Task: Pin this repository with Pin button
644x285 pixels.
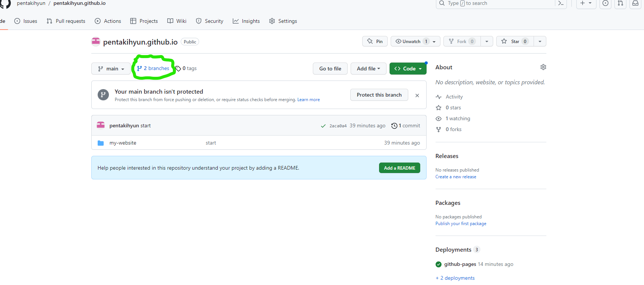Action: click(x=375, y=41)
